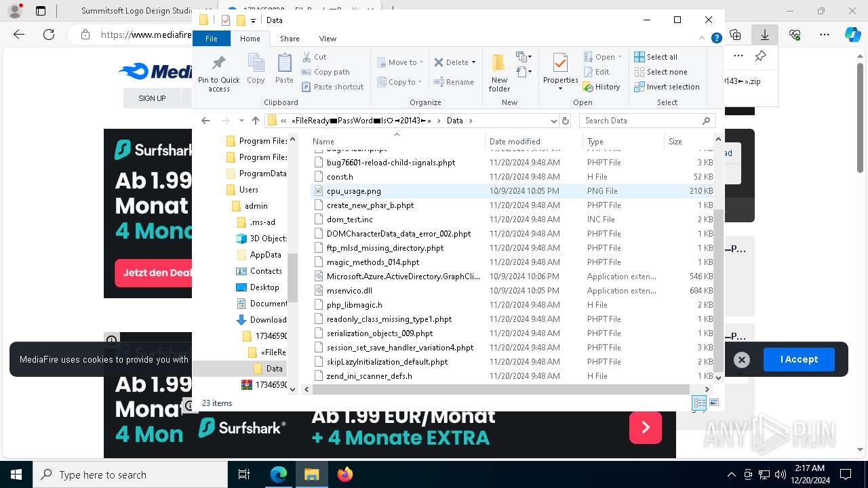The width and height of the screenshot is (868, 488).
Task: Select cpu_usage.png file
Action: (x=512, y=191)
